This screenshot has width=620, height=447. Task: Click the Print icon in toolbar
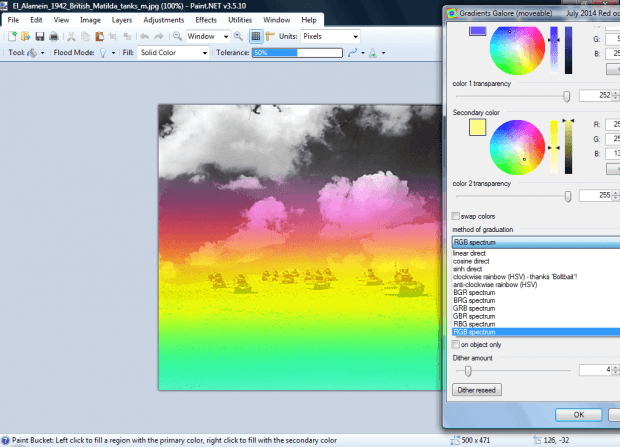[53, 36]
